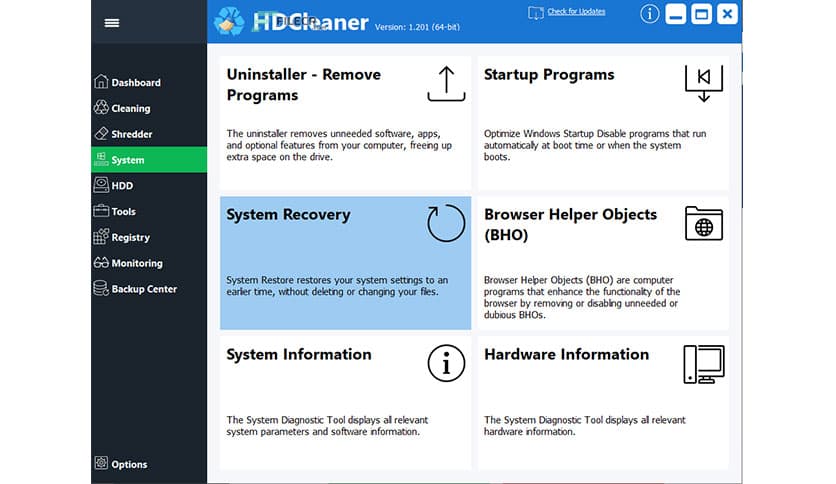Open the Hardware Information tile title
Image resolution: width=836 pixels, height=484 pixels.
click(x=566, y=354)
